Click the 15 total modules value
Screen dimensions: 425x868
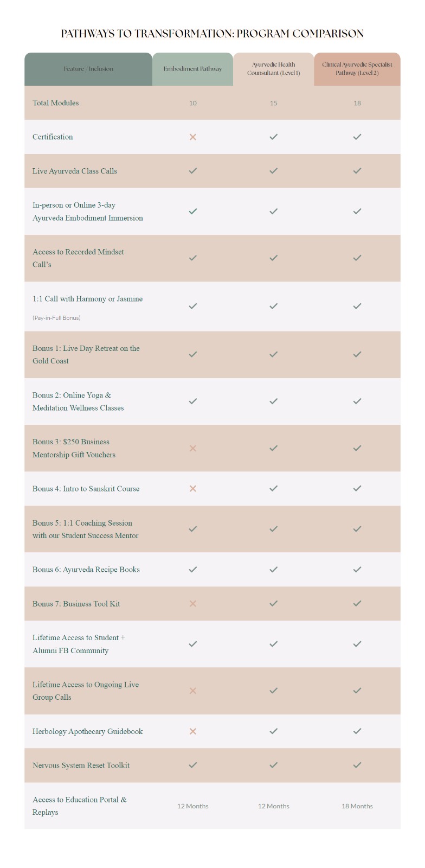tap(273, 103)
